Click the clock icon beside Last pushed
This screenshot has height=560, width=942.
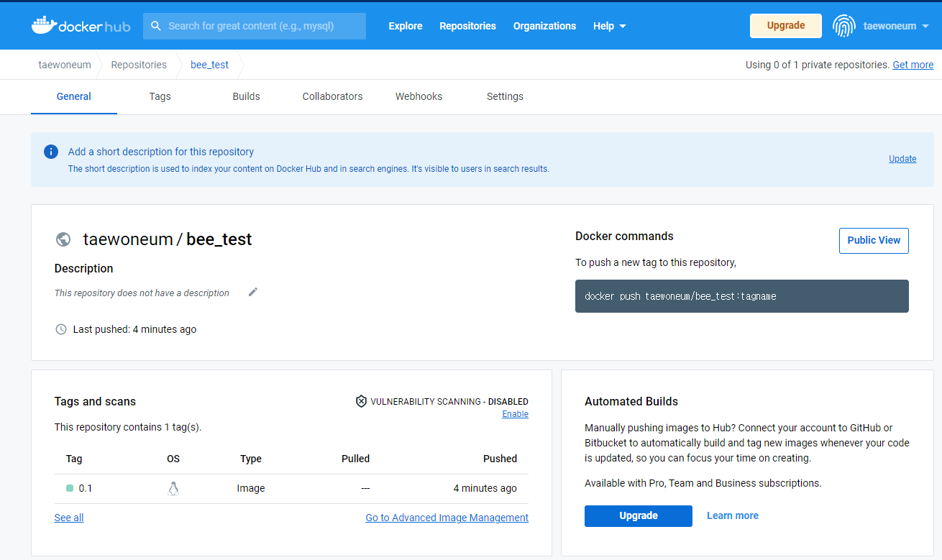pyautogui.click(x=61, y=329)
